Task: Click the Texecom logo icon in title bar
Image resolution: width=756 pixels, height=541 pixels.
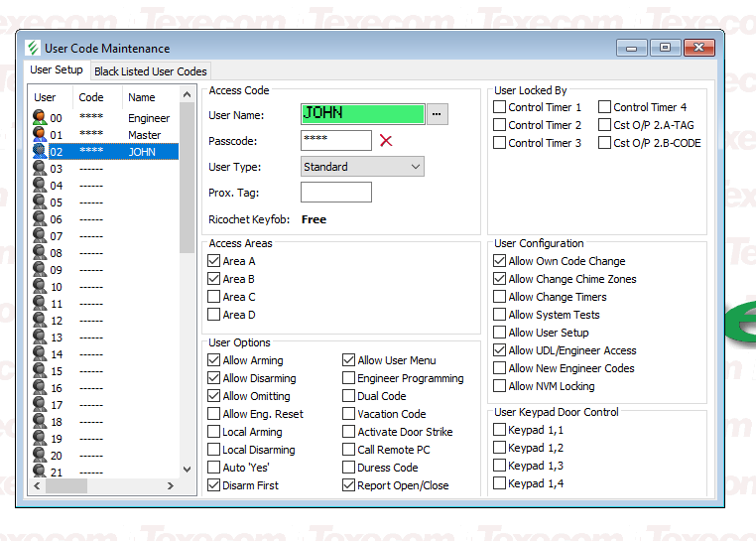Action: pos(33,49)
